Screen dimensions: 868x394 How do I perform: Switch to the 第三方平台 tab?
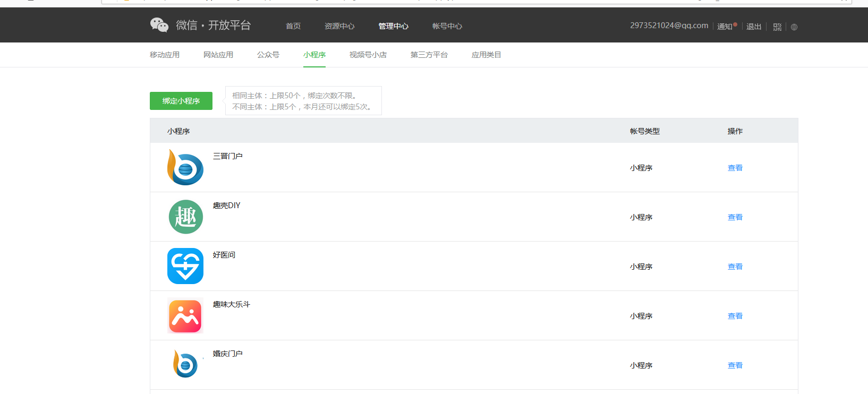[429, 55]
